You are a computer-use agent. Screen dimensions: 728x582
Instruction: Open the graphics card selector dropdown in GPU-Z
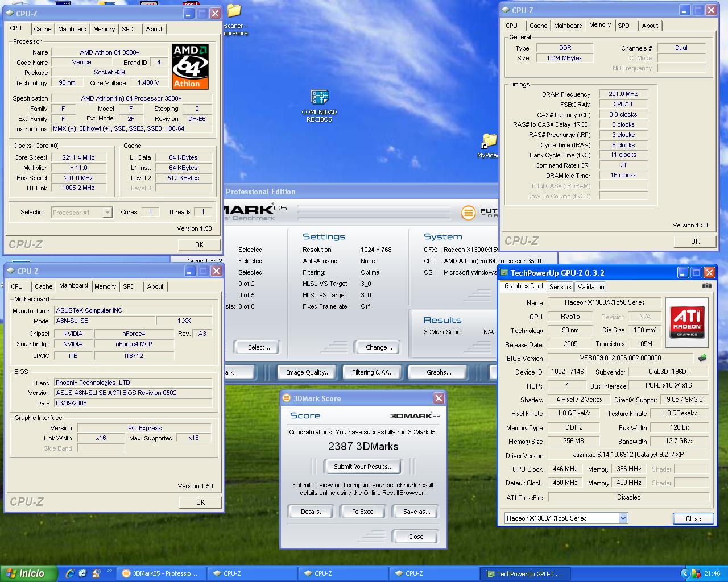pos(623,518)
